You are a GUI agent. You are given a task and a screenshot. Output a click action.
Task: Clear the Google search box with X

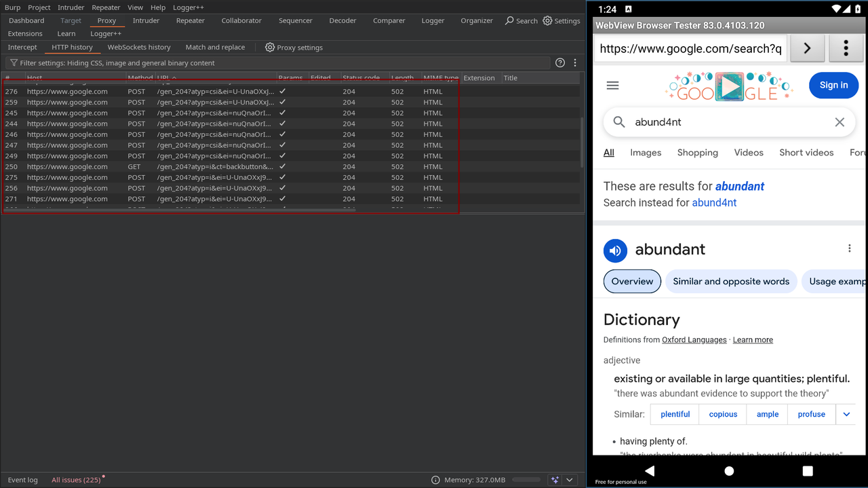pos(840,122)
